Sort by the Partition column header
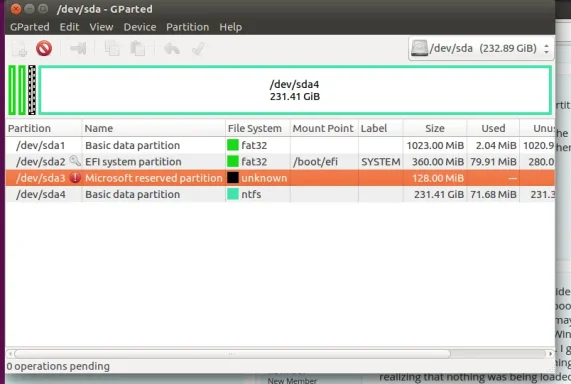This screenshot has width=571, height=384. coord(44,128)
